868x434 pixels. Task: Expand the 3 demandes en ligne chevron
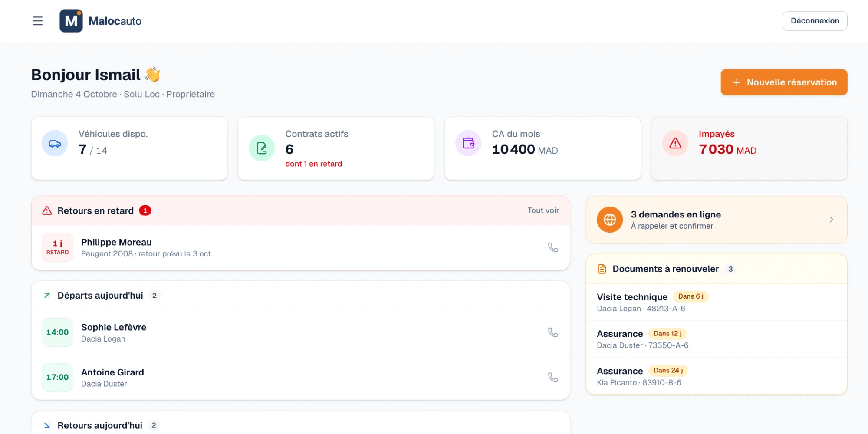[831, 220]
